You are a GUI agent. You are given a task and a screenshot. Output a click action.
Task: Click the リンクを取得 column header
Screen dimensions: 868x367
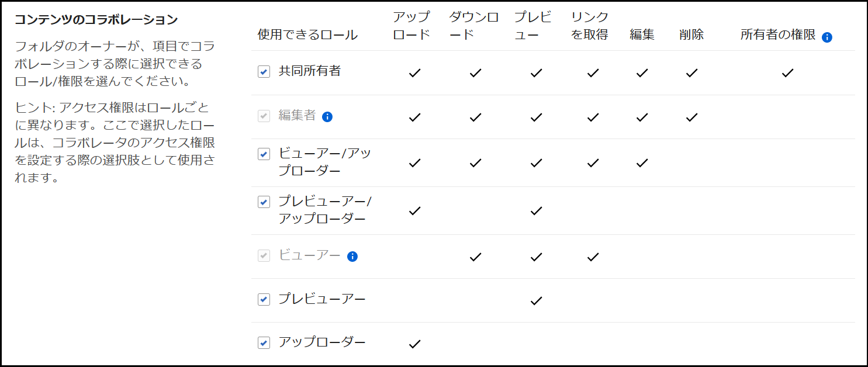point(589,26)
